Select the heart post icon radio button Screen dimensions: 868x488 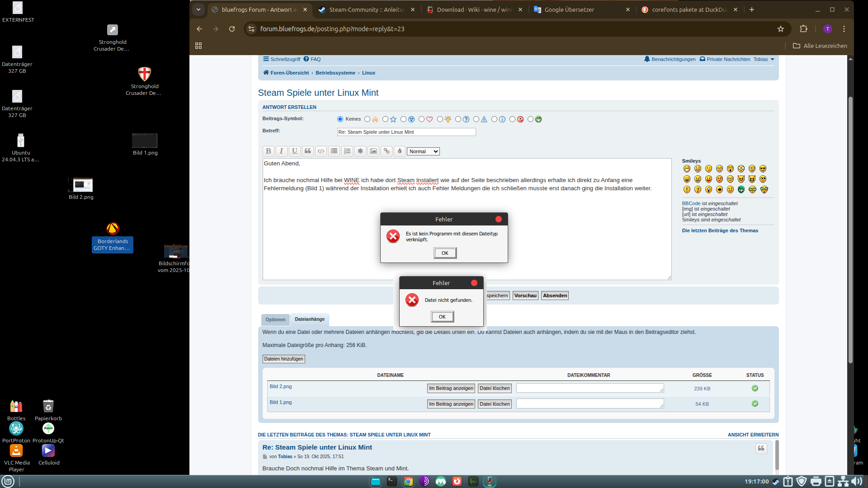click(x=421, y=119)
